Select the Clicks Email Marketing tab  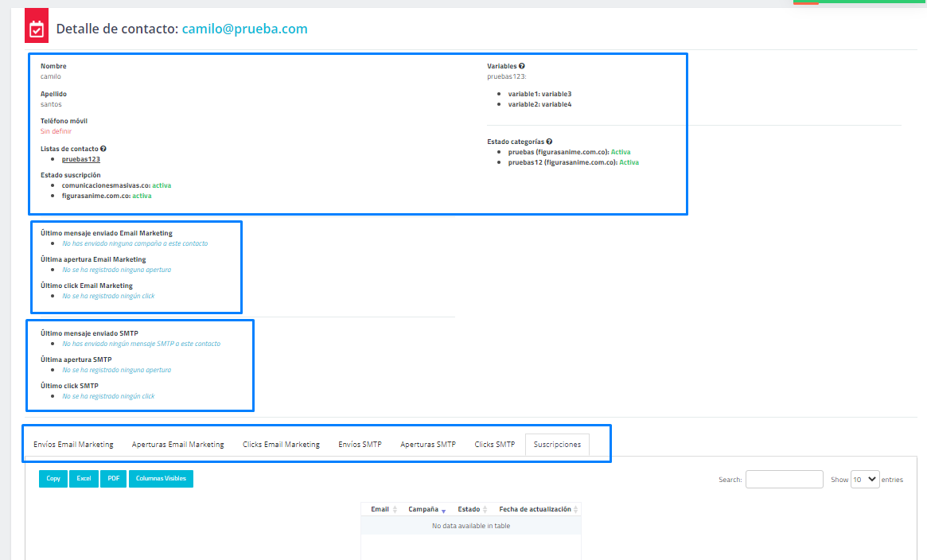pyautogui.click(x=281, y=445)
